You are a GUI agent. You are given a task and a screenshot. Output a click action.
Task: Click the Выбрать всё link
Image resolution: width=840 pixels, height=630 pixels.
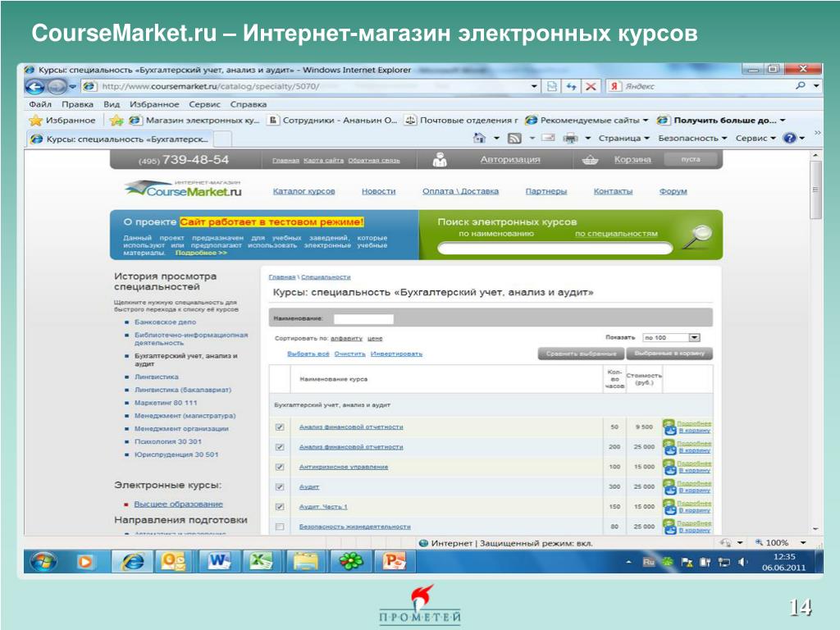coord(308,354)
